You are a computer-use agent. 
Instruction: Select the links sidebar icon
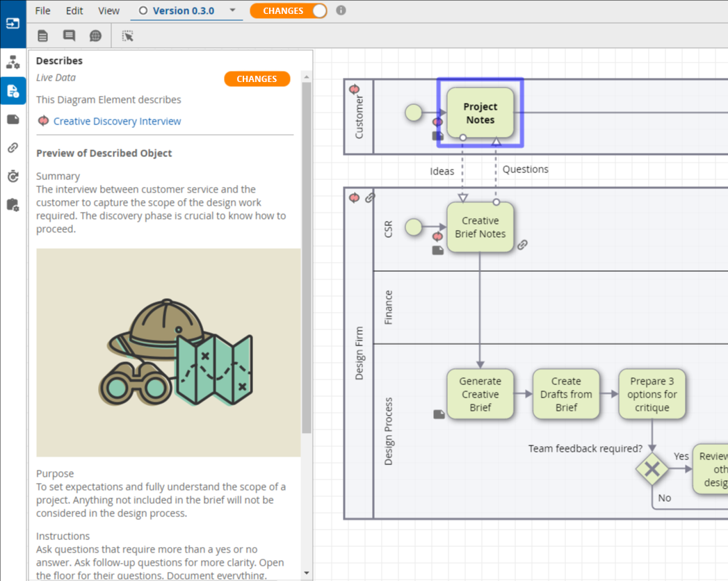[x=13, y=148]
